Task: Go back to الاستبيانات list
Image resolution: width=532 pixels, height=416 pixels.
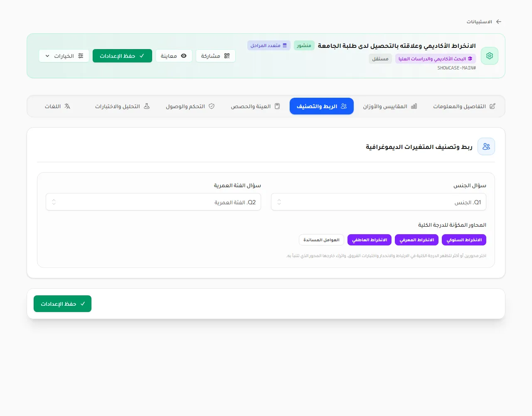Action: pyautogui.click(x=484, y=22)
